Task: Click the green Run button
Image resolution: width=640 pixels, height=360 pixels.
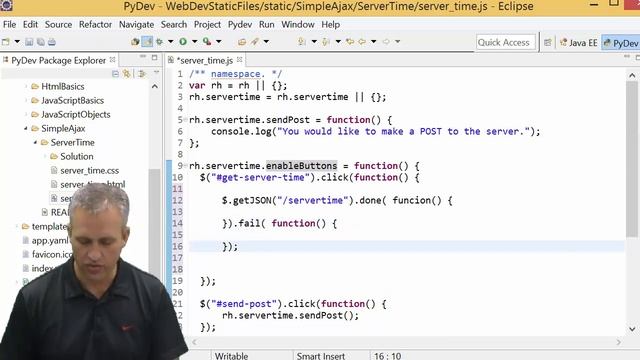Action: pos(183,42)
